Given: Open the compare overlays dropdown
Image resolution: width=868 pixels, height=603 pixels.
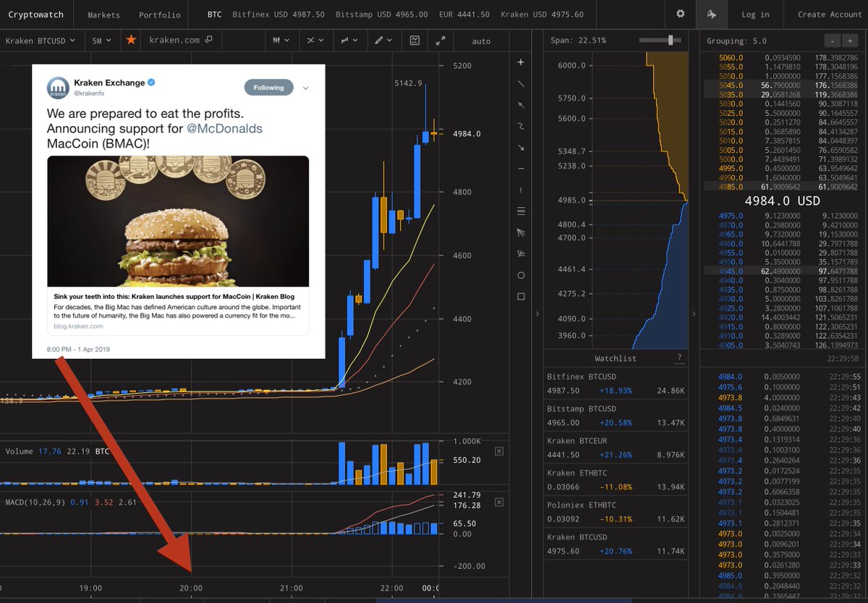Looking at the screenshot, I should (x=314, y=41).
